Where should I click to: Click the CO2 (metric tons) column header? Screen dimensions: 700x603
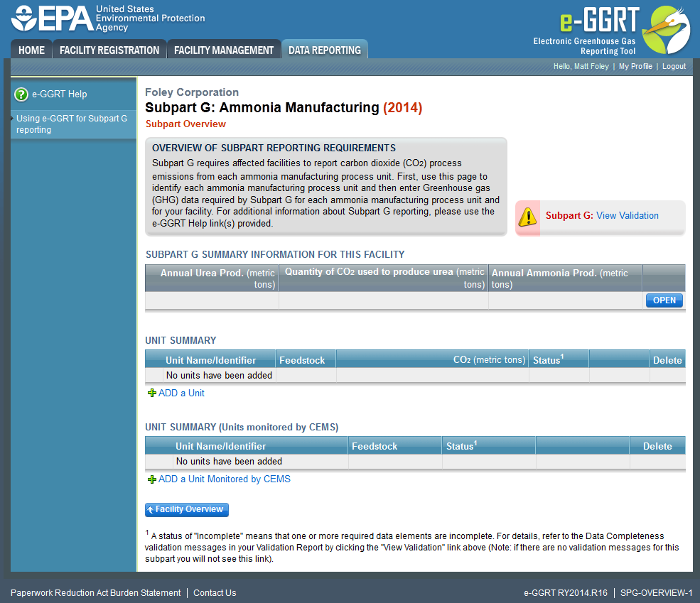[432, 359]
